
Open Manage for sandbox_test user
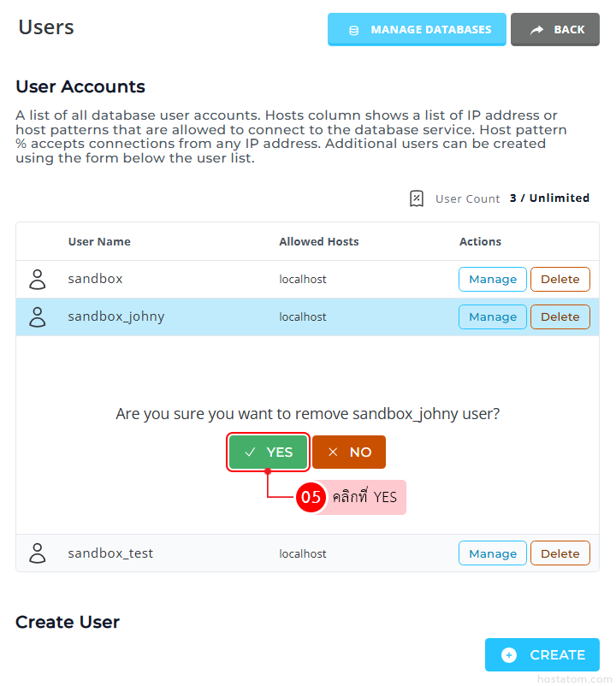(x=493, y=553)
